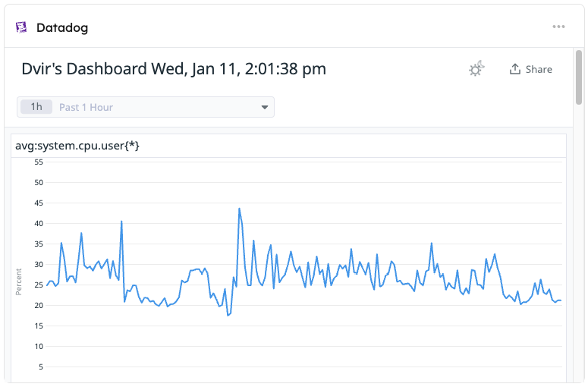588x387 pixels.
Task: Click the 40 y-axis tick label
Action: (x=39, y=223)
